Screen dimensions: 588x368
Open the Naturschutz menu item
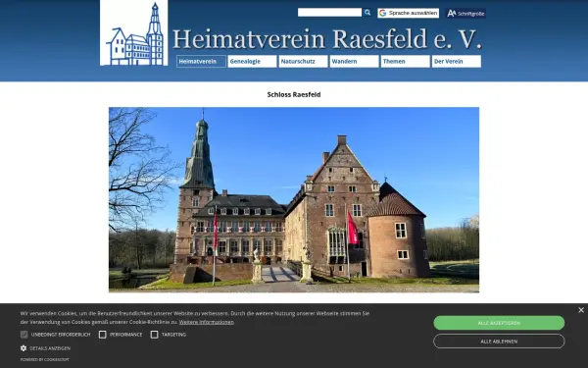[x=303, y=61]
